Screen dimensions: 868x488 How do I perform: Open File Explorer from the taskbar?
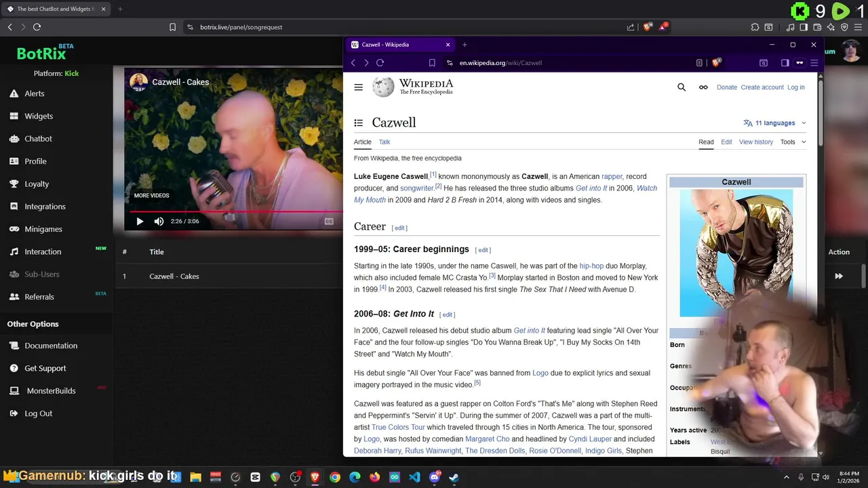click(x=195, y=477)
